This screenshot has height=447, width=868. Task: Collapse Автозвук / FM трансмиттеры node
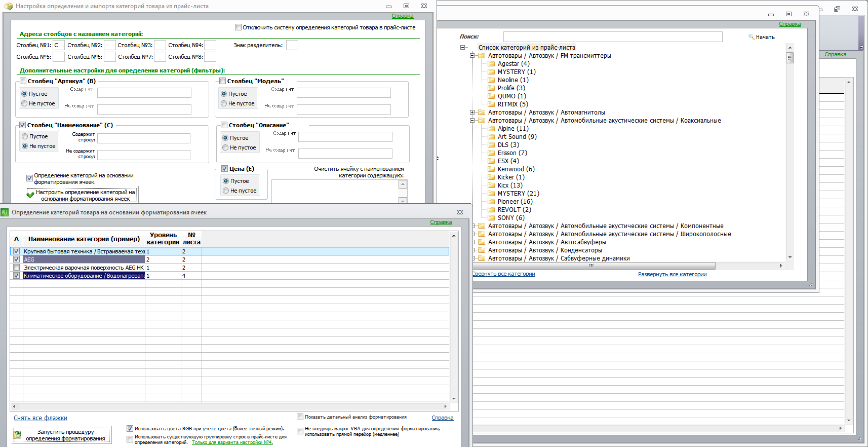click(x=472, y=56)
